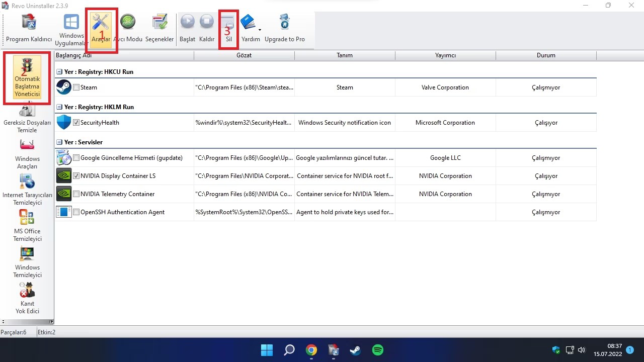Image resolution: width=644 pixels, height=362 pixels.
Task: Open MS Office Temizleyici
Action: pyautogui.click(x=27, y=226)
